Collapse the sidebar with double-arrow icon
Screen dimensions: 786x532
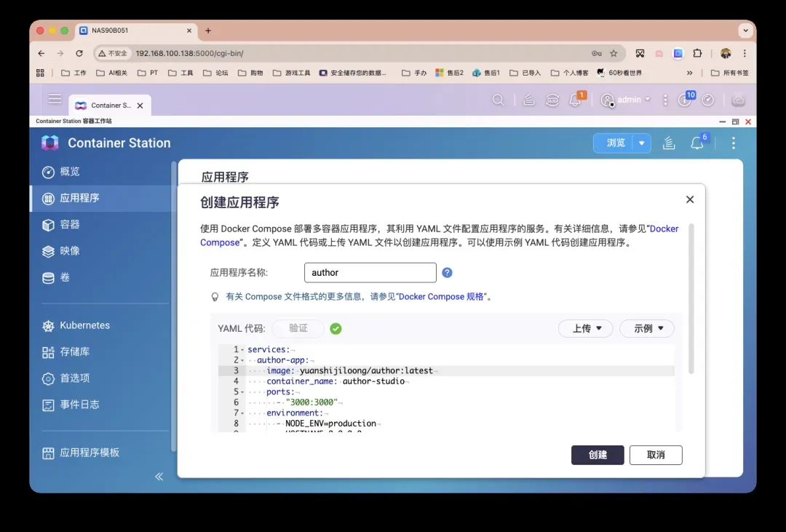coord(159,477)
